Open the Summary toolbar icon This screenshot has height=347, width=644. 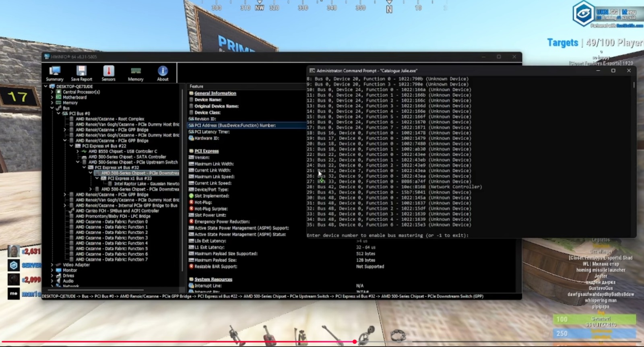[54, 72]
